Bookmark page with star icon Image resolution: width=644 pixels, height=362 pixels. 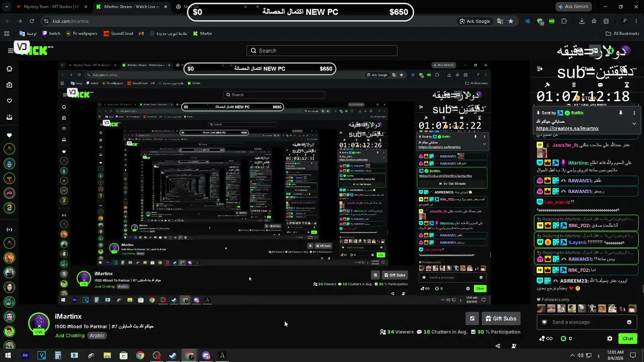click(511, 21)
